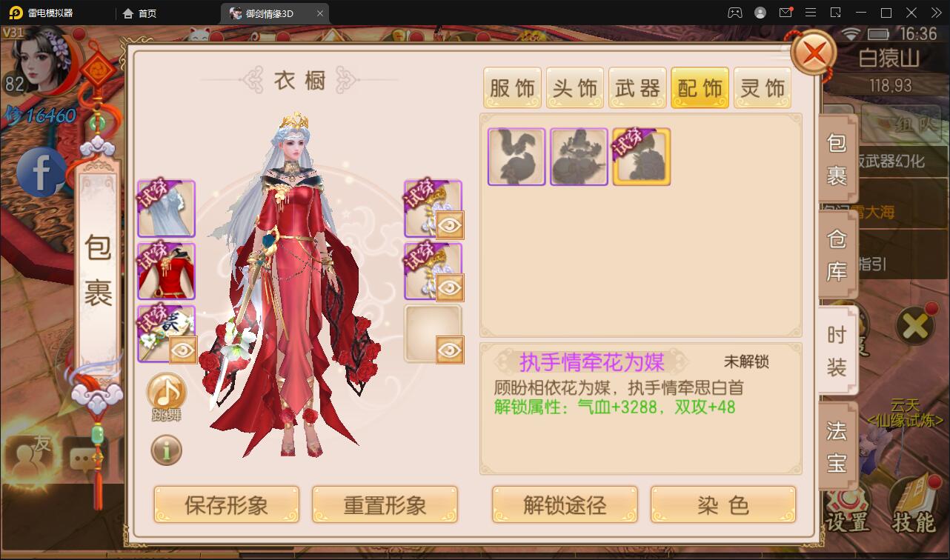Click the 保存形象 save appearance button

[227, 505]
